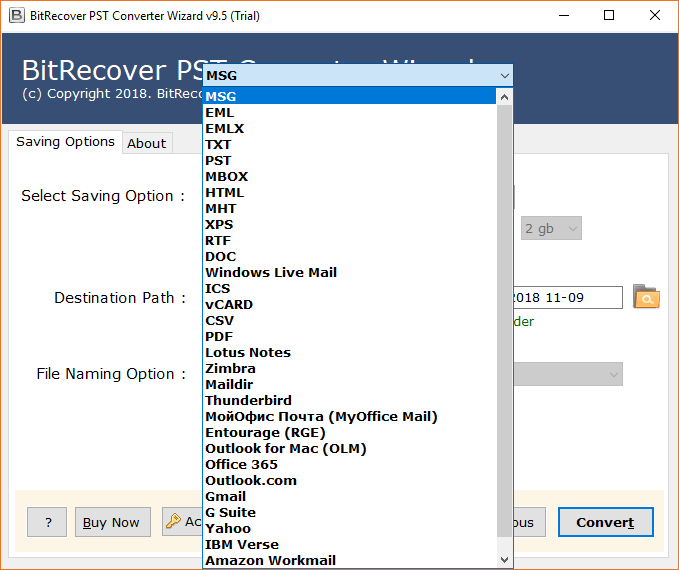
Task: Minimize the PST Converter Wizard window
Action: point(564,16)
